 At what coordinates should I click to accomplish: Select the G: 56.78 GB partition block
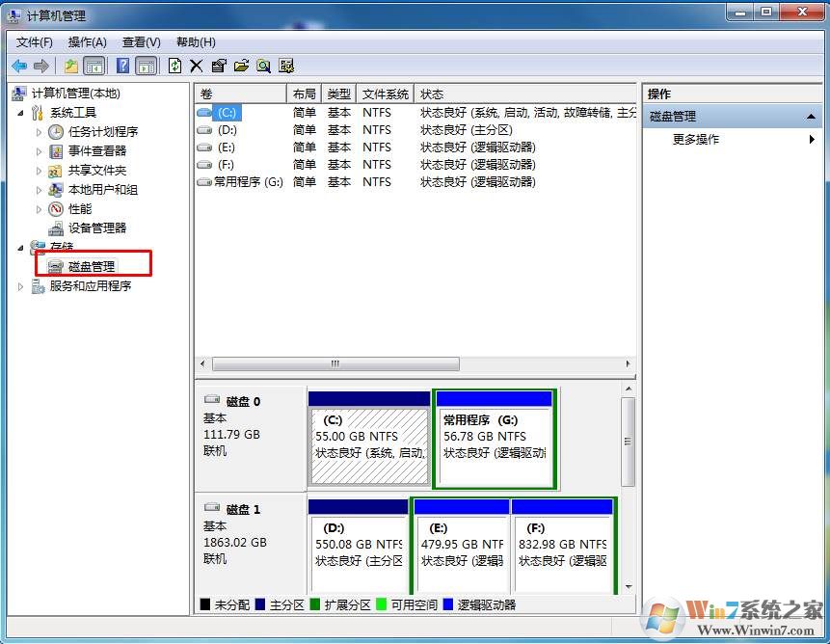[495, 438]
